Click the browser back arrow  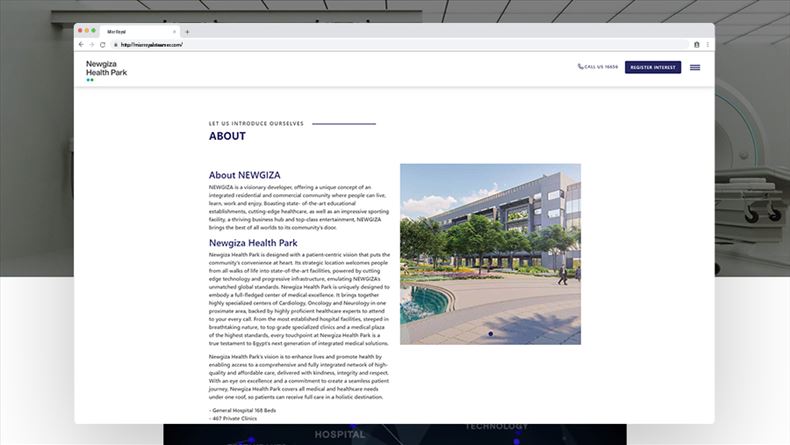[81, 45]
